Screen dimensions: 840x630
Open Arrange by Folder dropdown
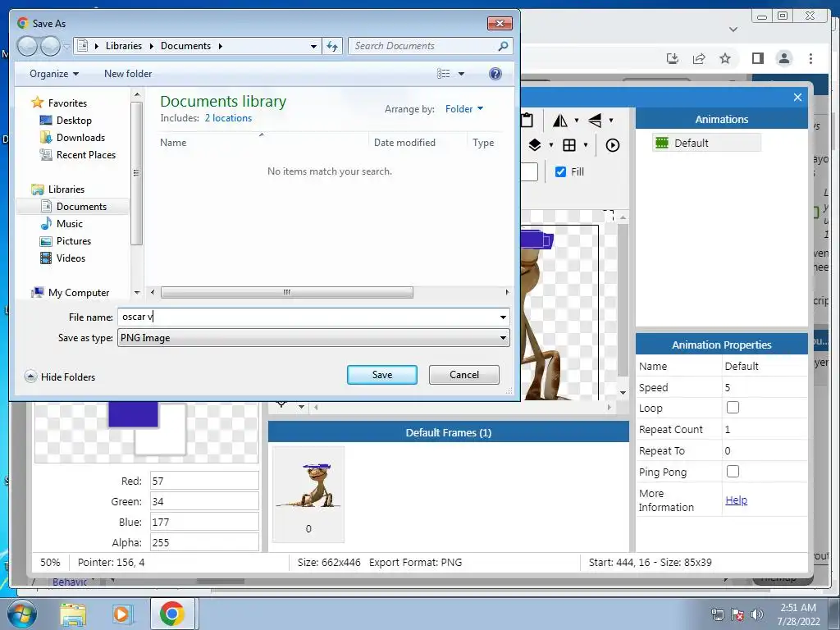(x=464, y=109)
